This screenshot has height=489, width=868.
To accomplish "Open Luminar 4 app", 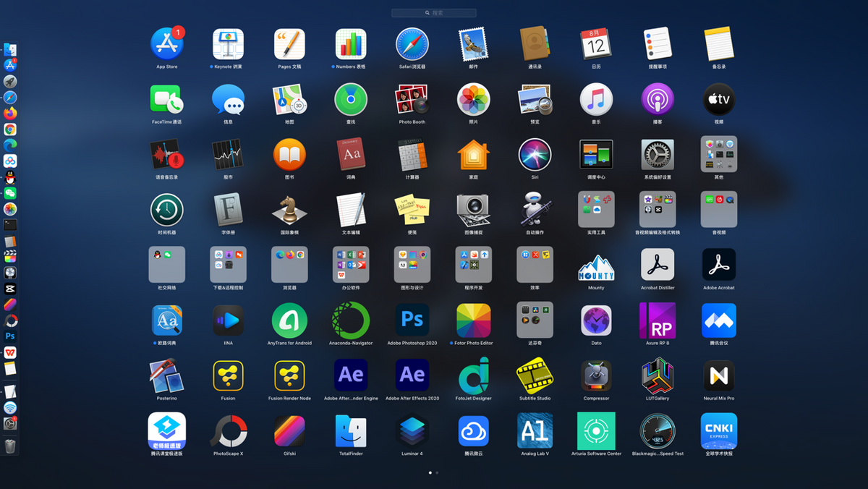I will [412, 431].
